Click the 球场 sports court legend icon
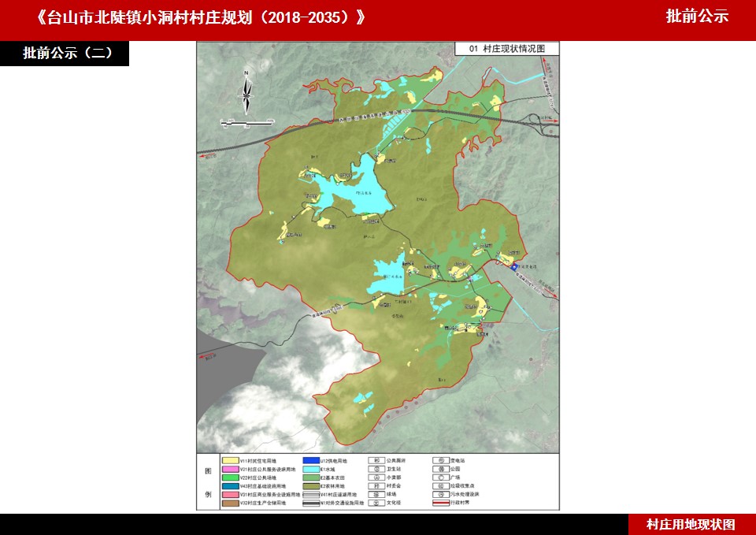 click(377, 495)
